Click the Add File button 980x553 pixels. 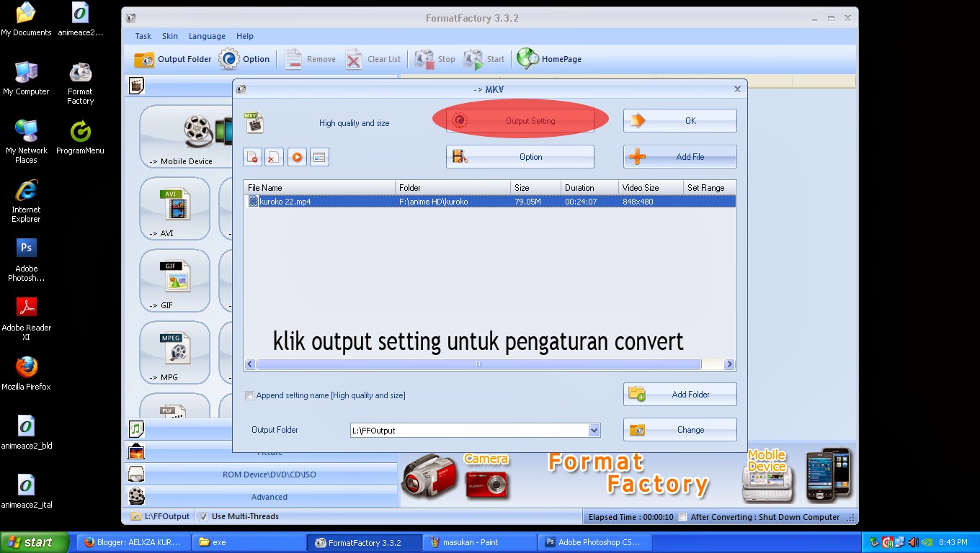tap(679, 156)
